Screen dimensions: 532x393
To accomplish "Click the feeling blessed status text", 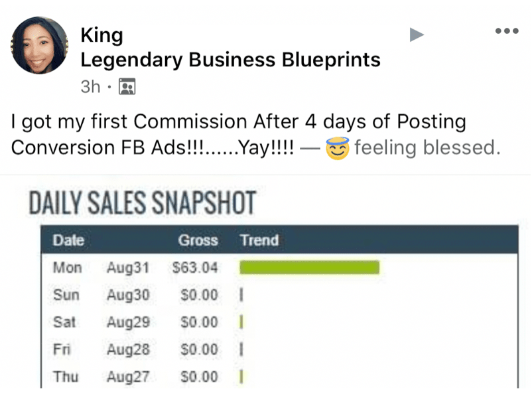I will point(427,148).
